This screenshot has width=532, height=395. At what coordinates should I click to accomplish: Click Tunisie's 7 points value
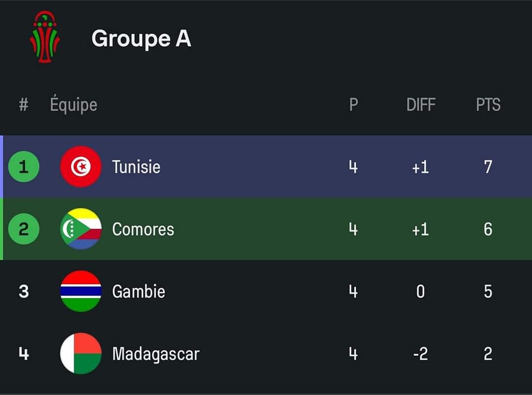click(488, 167)
